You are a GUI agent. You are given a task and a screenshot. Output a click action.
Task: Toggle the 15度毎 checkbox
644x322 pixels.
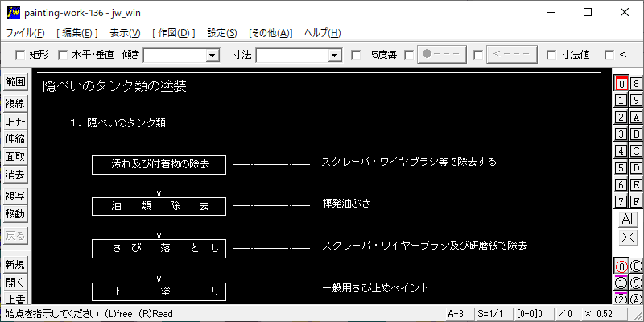[356, 55]
